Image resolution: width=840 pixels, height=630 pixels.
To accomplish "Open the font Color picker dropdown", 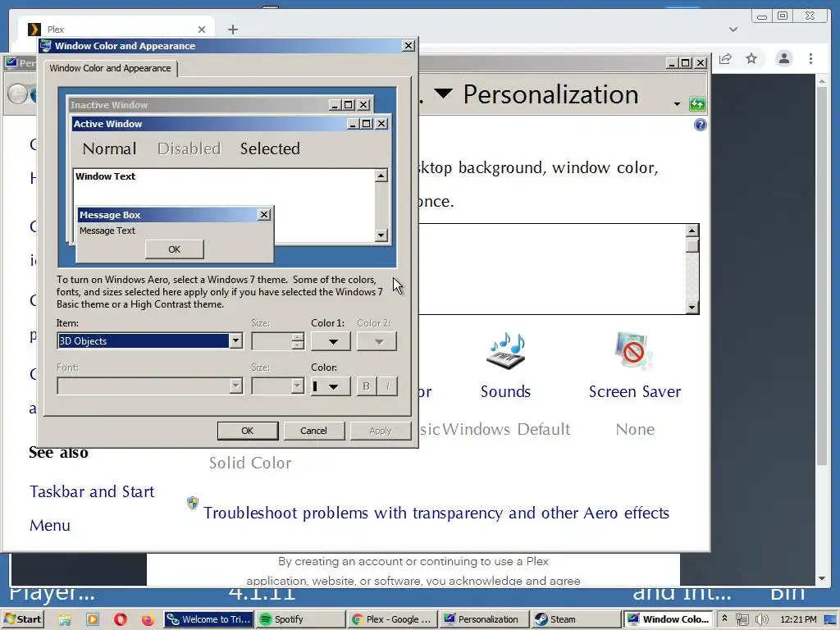I will [x=331, y=386].
